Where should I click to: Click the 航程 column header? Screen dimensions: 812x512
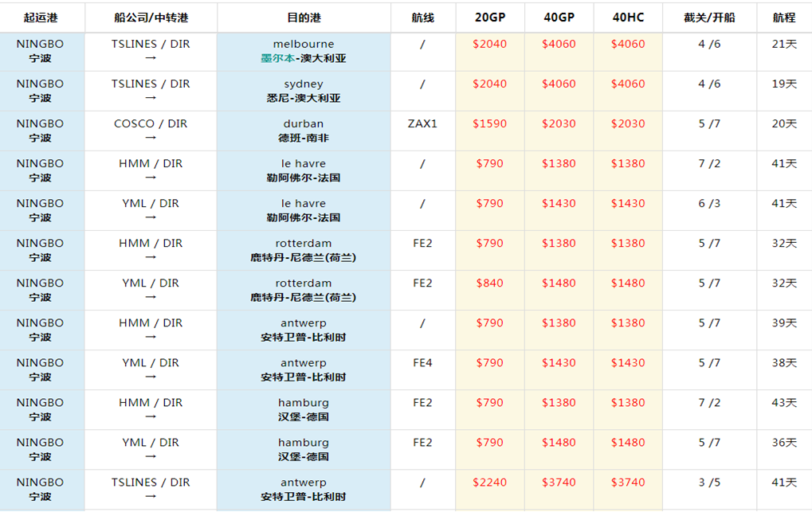pos(784,18)
